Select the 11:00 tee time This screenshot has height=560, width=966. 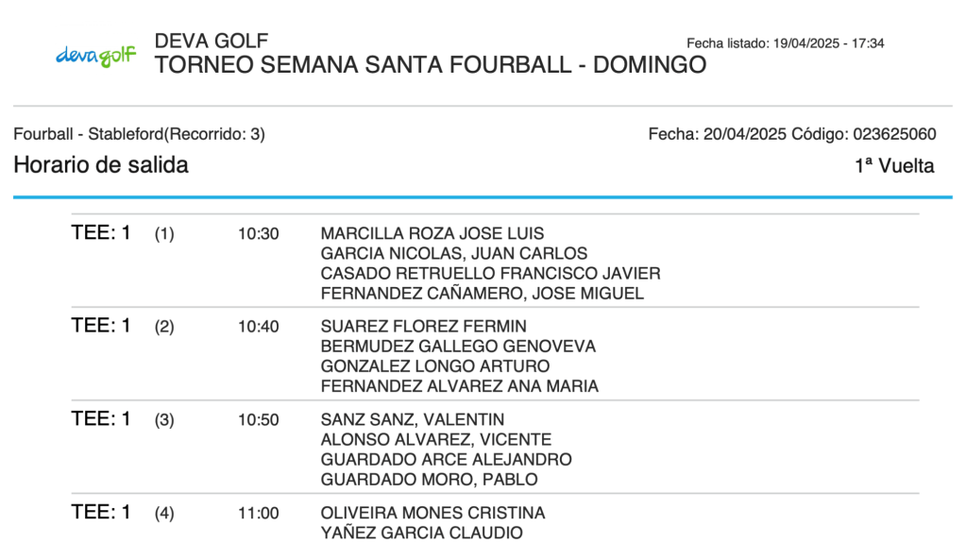(x=259, y=514)
